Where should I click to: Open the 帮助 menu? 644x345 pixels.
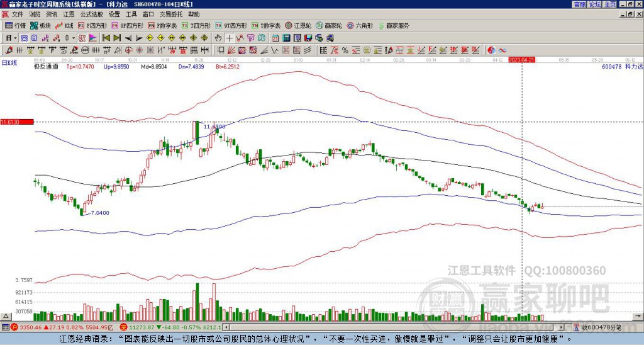point(194,14)
